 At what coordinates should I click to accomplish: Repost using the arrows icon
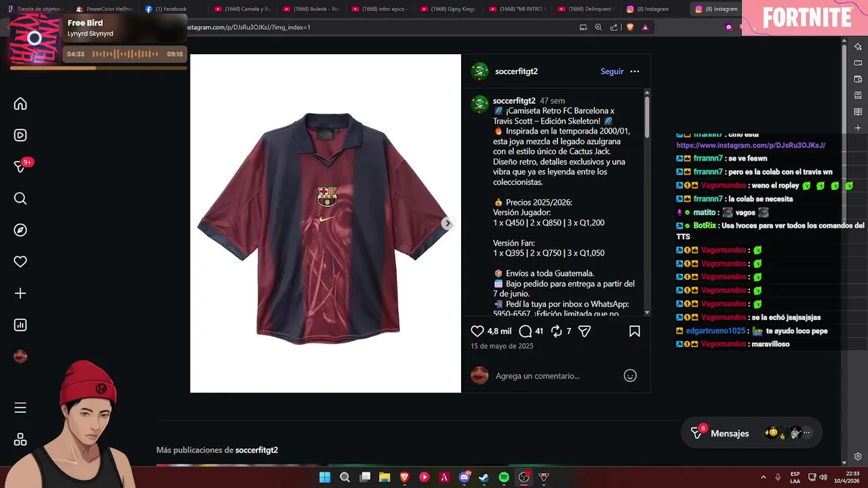557,331
